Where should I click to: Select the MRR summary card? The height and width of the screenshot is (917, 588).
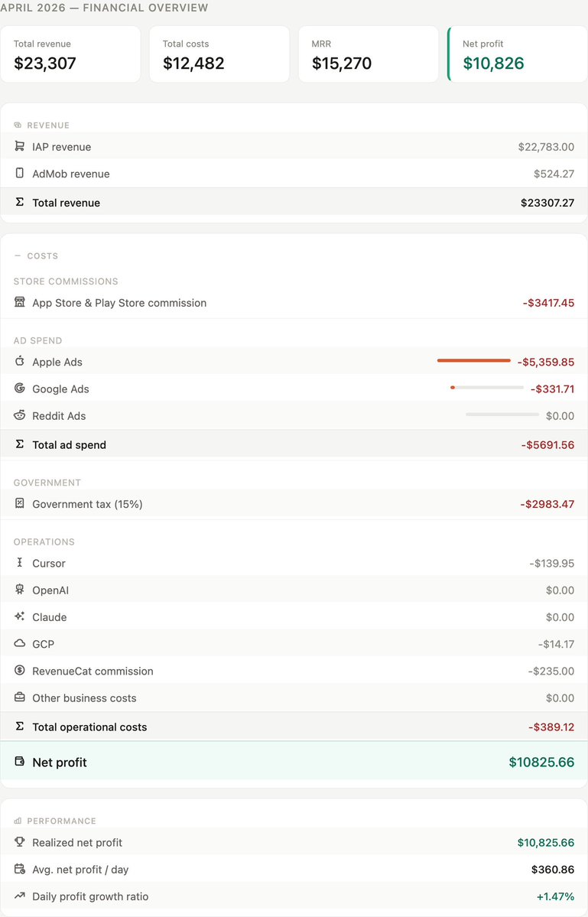(369, 54)
